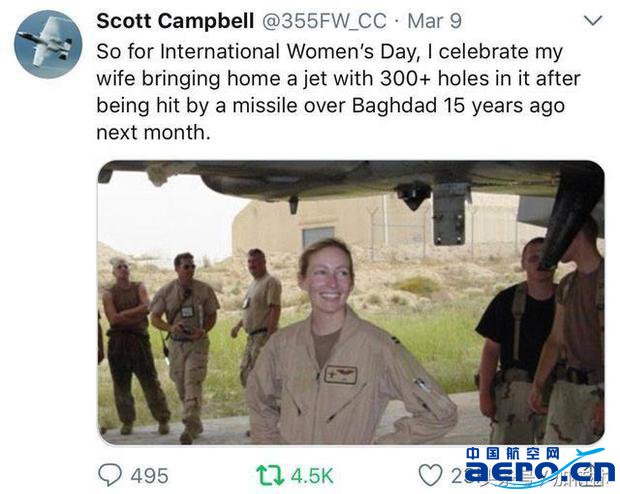Like the tweet with the heart icon
Image resolution: width=620 pixels, height=494 pixels.
(430, 475)
